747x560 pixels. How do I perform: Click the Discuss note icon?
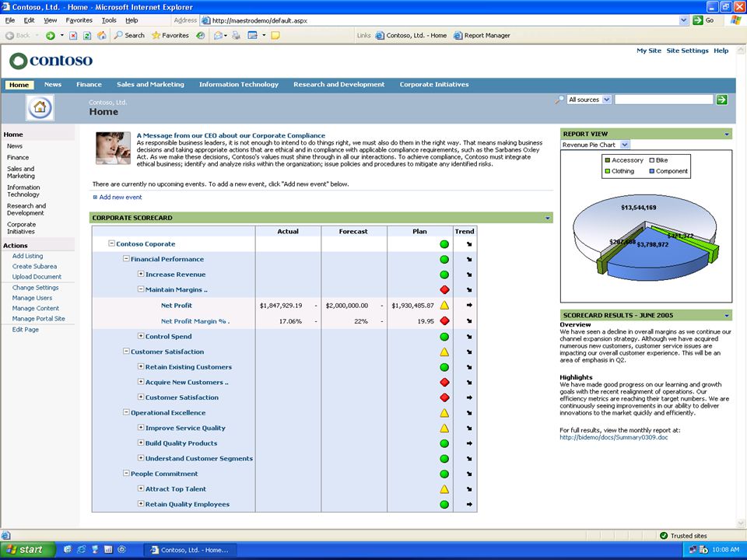(x=275, y=35)
